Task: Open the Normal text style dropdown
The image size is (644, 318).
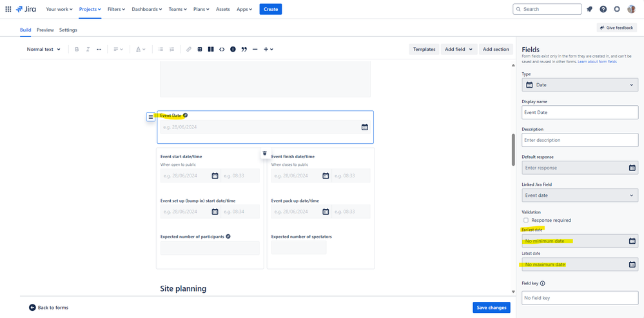Action: 44,49
